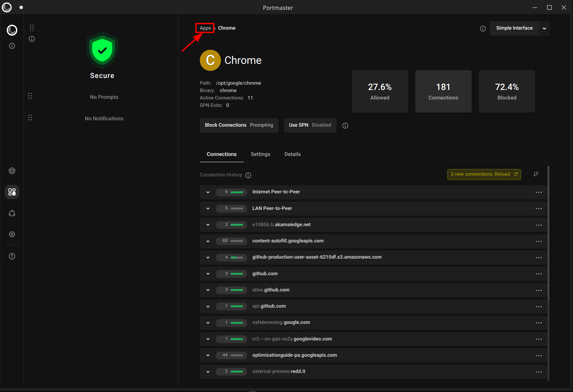The width and height of the screenshot is (573, 392).
Task: Click the No Prompts label
Action: 104,97
